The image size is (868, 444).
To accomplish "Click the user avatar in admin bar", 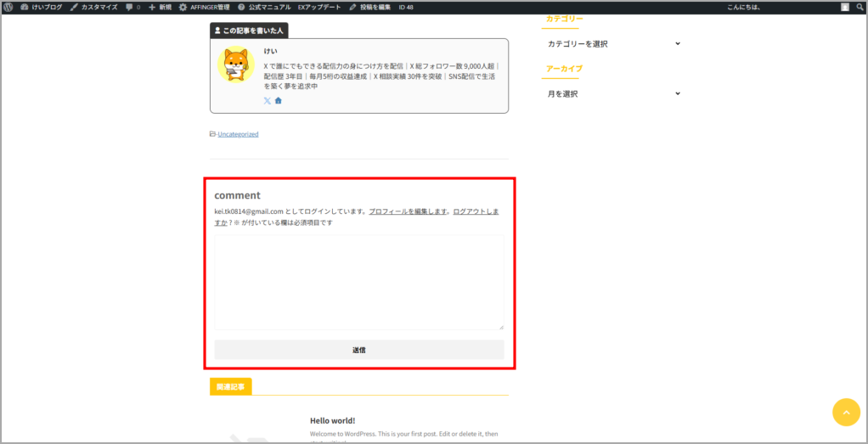I will pos(844,7).
